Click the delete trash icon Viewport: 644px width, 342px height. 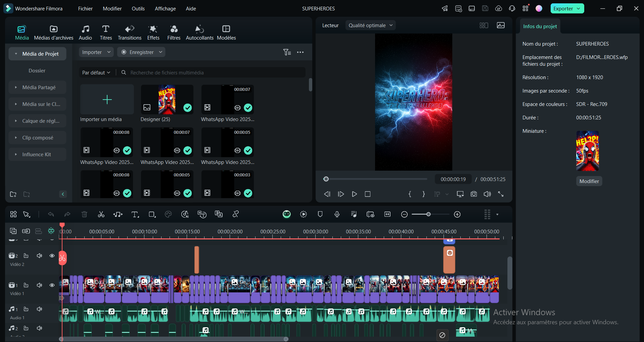point(84,215)
